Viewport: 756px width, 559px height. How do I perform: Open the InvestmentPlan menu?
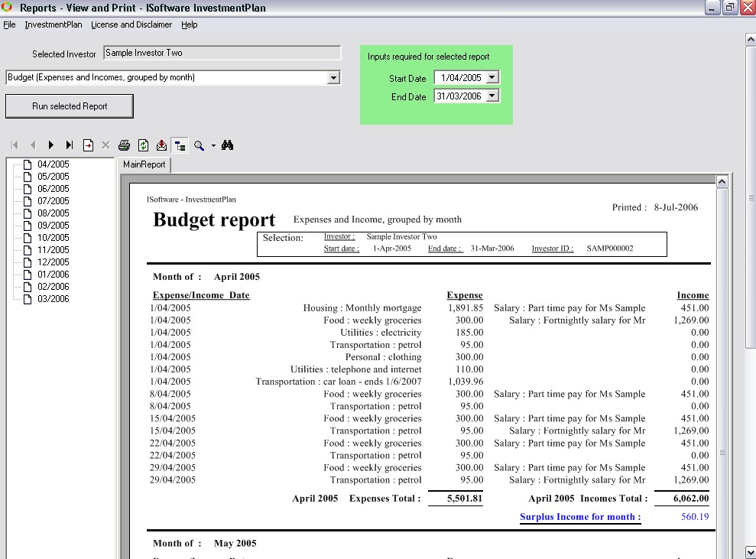(54, 24)
